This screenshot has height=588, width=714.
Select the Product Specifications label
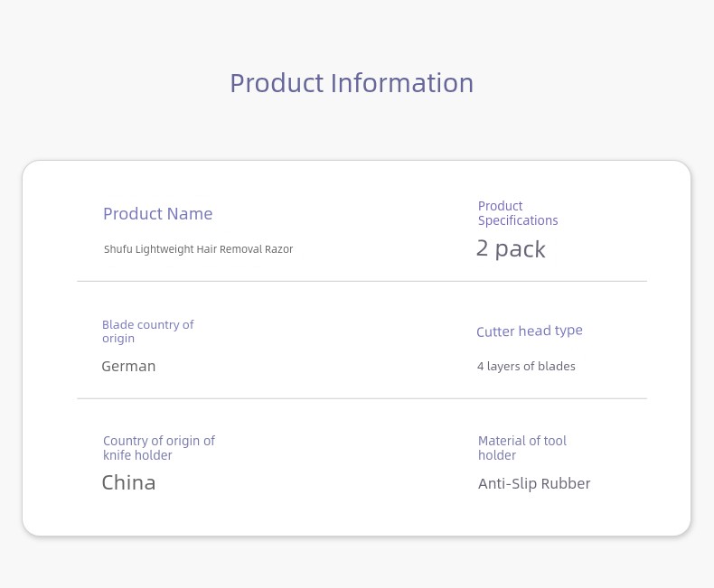pos(517,213)
